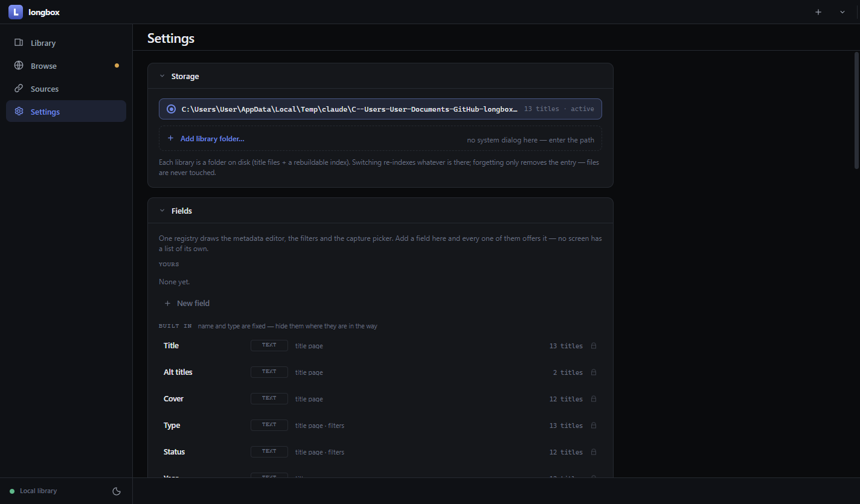The width and height of the screenshot is (860, 504).
Task: Select Settings in the sidebar
Action: (x=66, y=112)
